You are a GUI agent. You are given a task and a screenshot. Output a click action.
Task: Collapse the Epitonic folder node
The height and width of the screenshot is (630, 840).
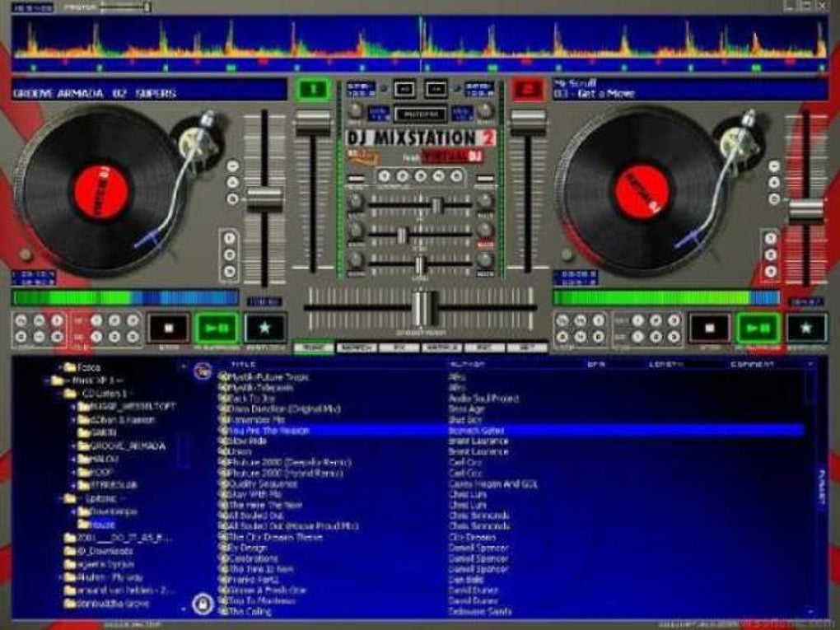[x=60, y=499]
